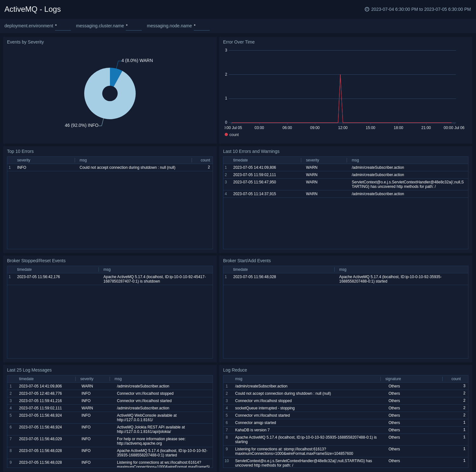
Task: Edit the messaging.node.name filter field
Action: tap(201, 26)
